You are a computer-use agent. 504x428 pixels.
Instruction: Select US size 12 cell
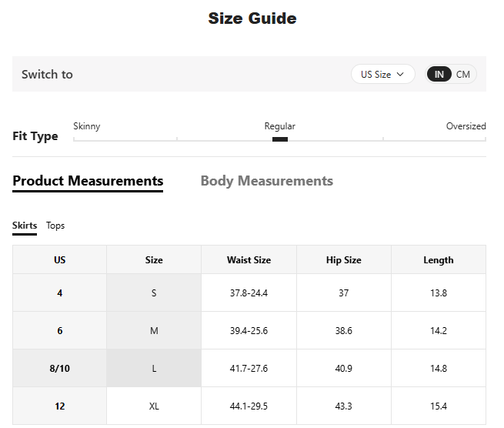click(60, 406)
